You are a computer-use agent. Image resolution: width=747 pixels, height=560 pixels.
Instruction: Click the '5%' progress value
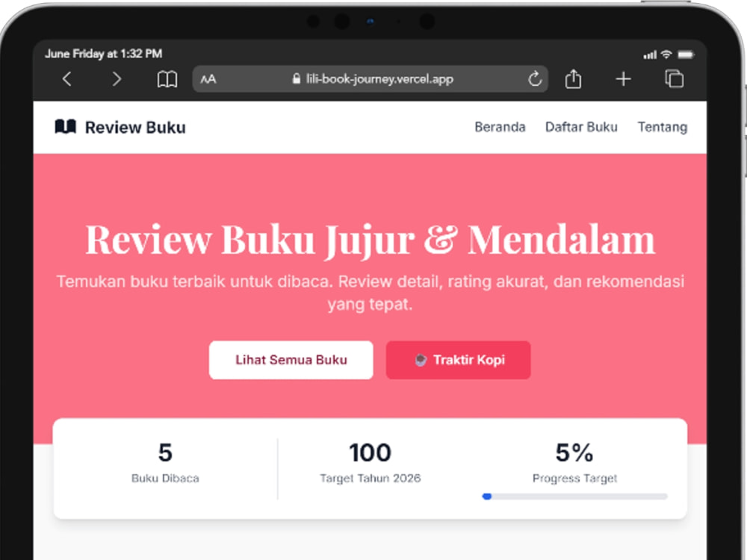pos(574,452)
